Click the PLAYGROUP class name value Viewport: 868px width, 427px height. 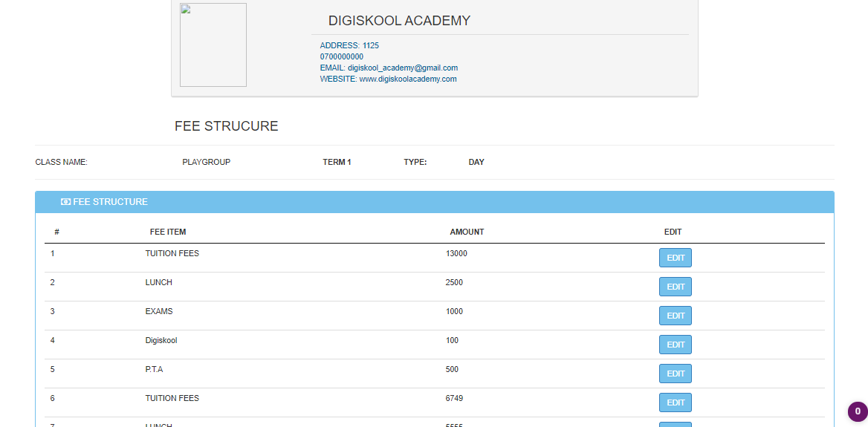tap(206, 162)
